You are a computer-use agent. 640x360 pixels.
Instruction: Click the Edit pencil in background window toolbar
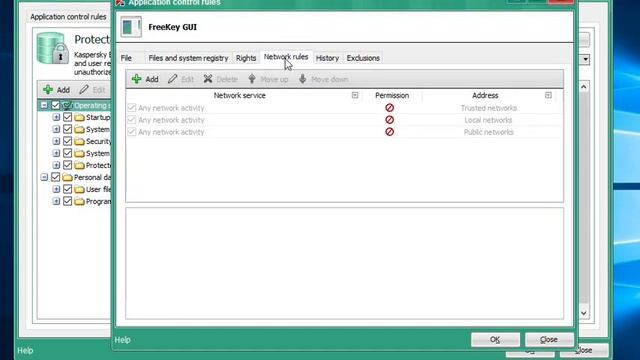pyautogui.click(x=84, y=89)
